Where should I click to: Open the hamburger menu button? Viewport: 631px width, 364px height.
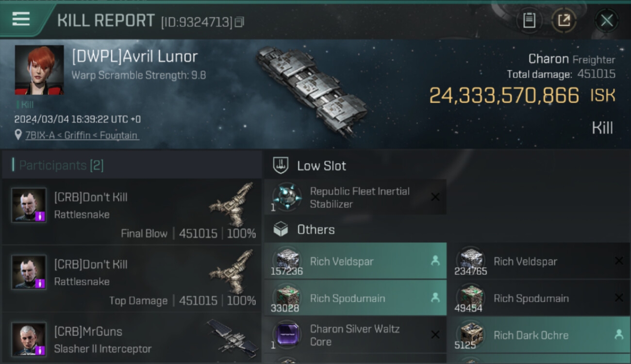21,19
